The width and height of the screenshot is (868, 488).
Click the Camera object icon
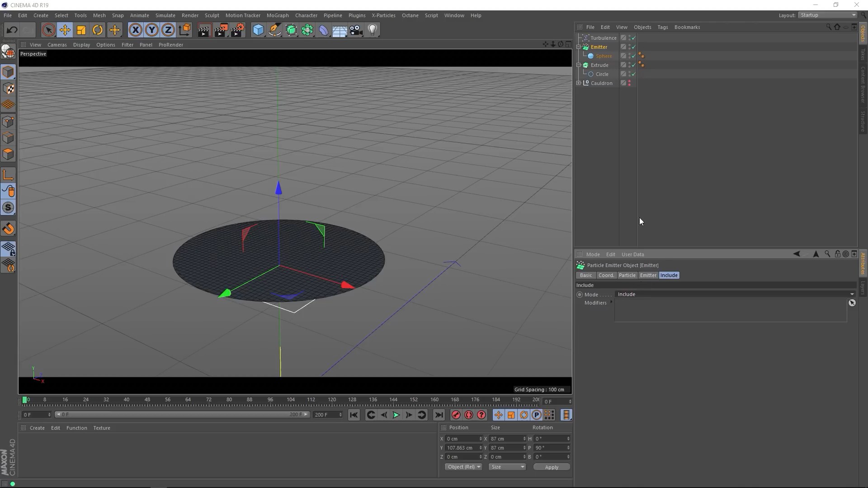point(356,30)
